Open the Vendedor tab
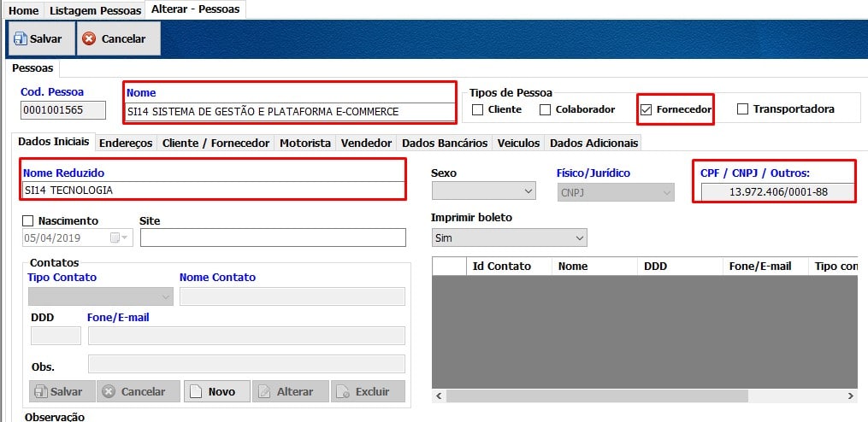The image size is (868, 422). click(x=367, y=143)
